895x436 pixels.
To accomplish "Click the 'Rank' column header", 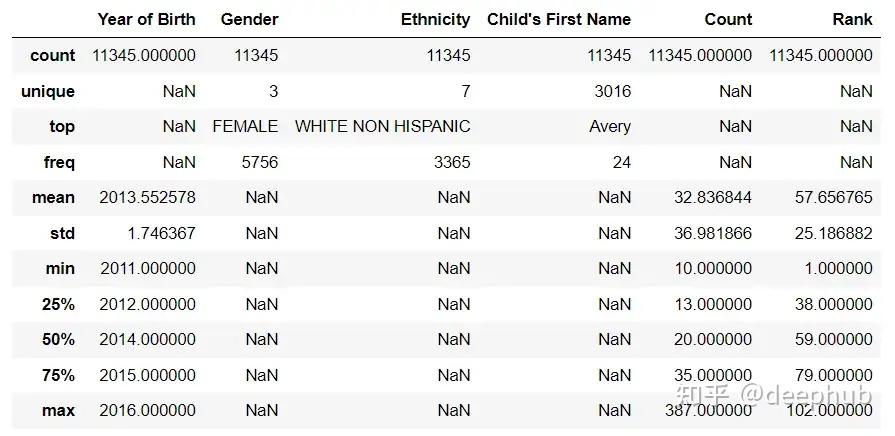I will click(x=852, y=19).
